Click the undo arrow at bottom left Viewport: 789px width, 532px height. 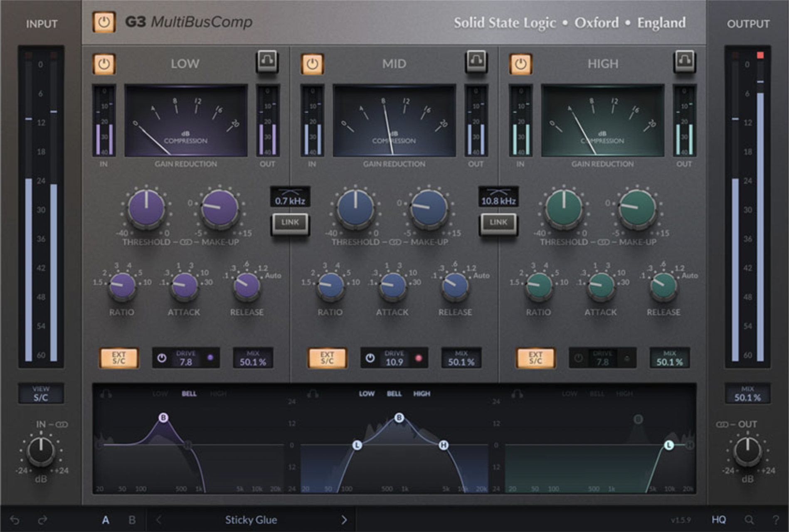pos(15,520)
